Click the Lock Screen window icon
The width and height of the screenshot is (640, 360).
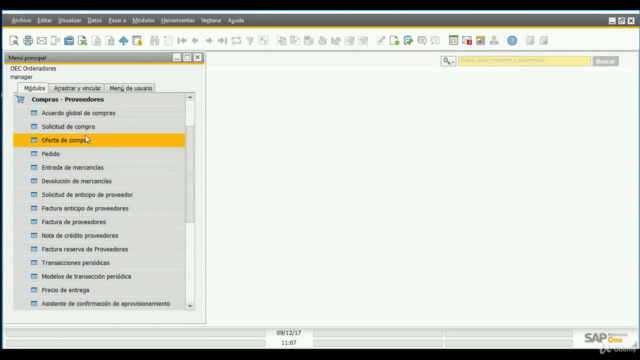point(137,40)
